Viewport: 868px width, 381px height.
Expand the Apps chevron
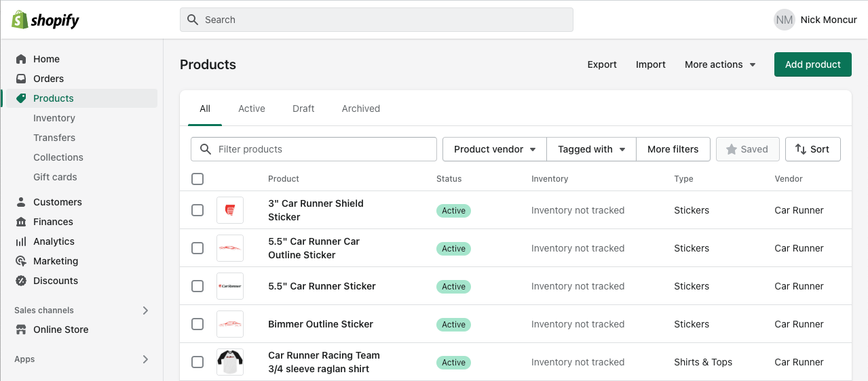(145, 359)
